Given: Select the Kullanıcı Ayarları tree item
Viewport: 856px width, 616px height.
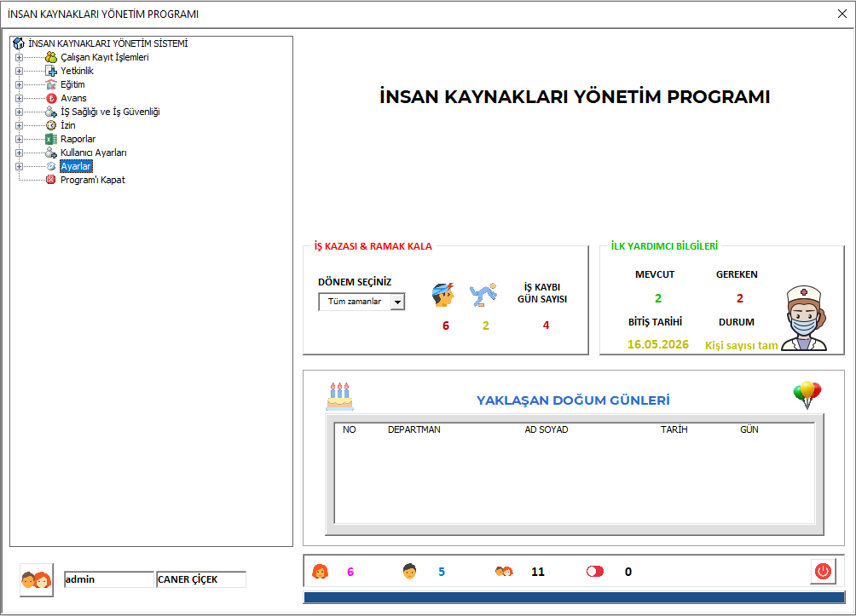Looking at the screenshot, I should 93,153.
